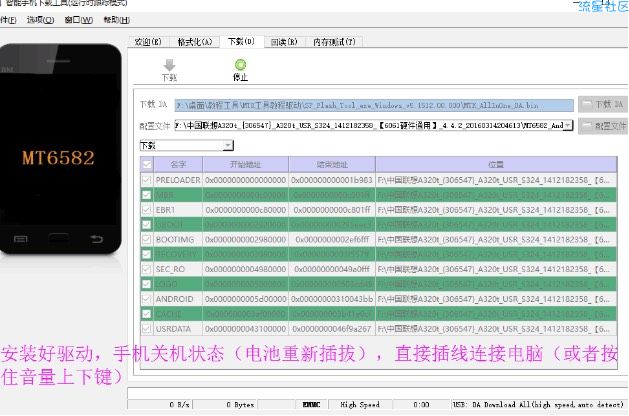The image size is (629, 416).
Task: Click the green 停止 stop icon
Action: pos(240,64)
